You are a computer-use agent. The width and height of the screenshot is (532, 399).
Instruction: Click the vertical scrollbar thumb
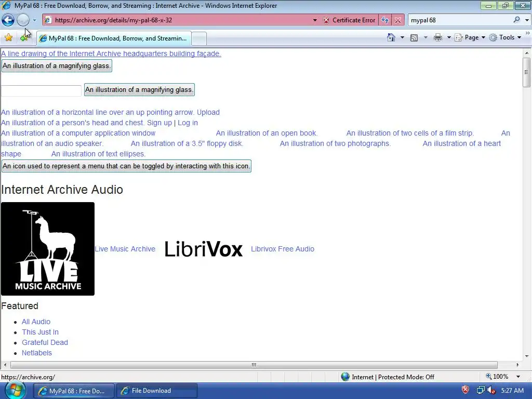pos(526,72)
